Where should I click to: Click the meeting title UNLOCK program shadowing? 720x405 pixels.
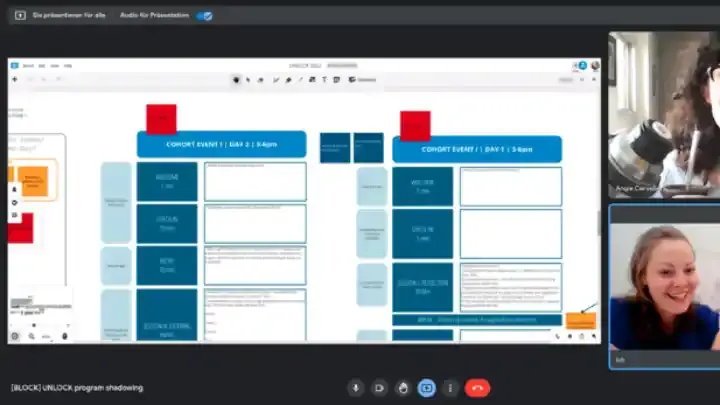point(77,388)
